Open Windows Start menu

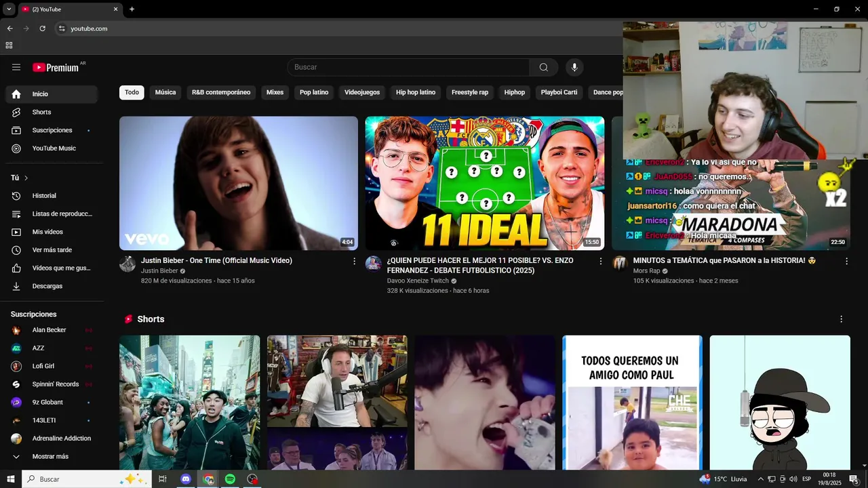point(11,479)
